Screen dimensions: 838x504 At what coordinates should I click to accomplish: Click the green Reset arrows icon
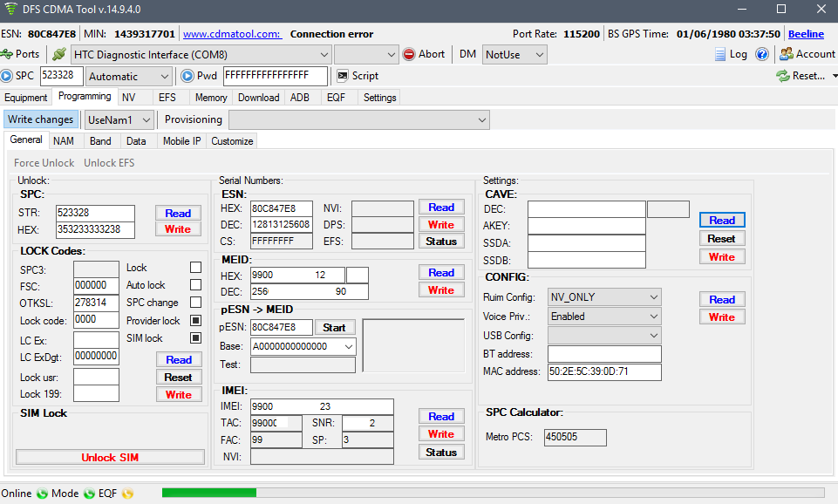pos(783,76)
